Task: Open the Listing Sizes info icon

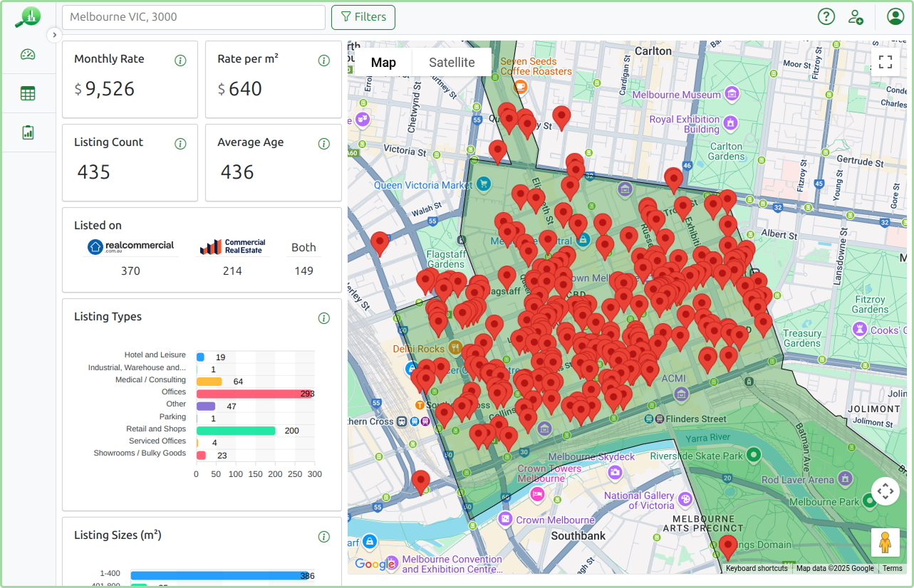Action: click(x=324, y=536)
